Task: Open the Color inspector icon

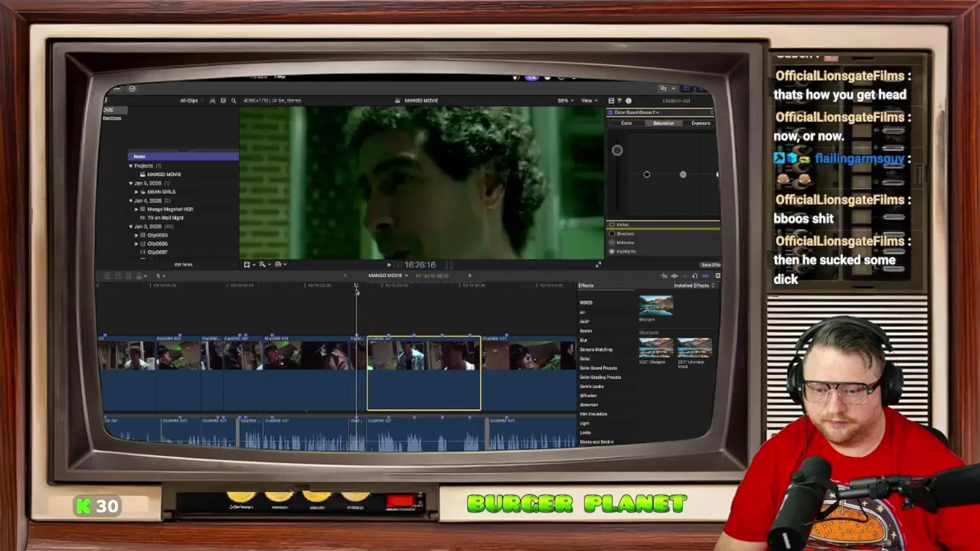Action: 619,101
